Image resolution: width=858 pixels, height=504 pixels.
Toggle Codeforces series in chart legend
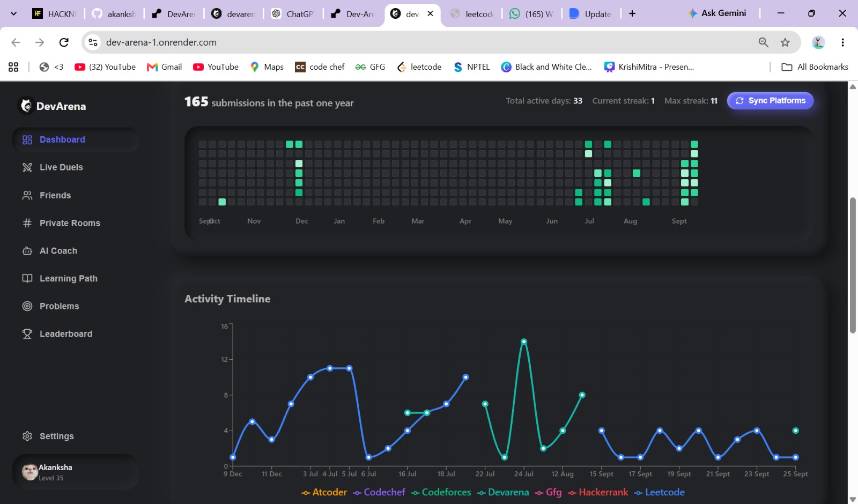[x=441, y=492]
